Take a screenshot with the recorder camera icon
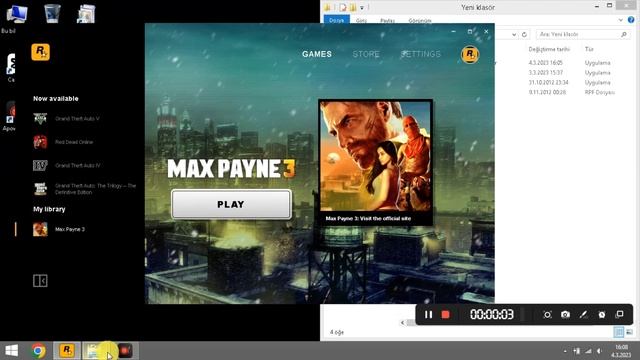 click(565, 315)
